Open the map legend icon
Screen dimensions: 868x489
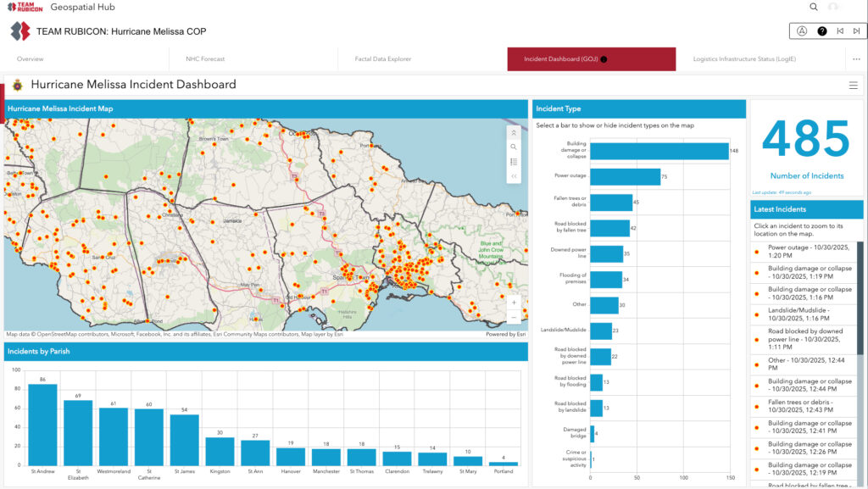click(x=513, y=161)
